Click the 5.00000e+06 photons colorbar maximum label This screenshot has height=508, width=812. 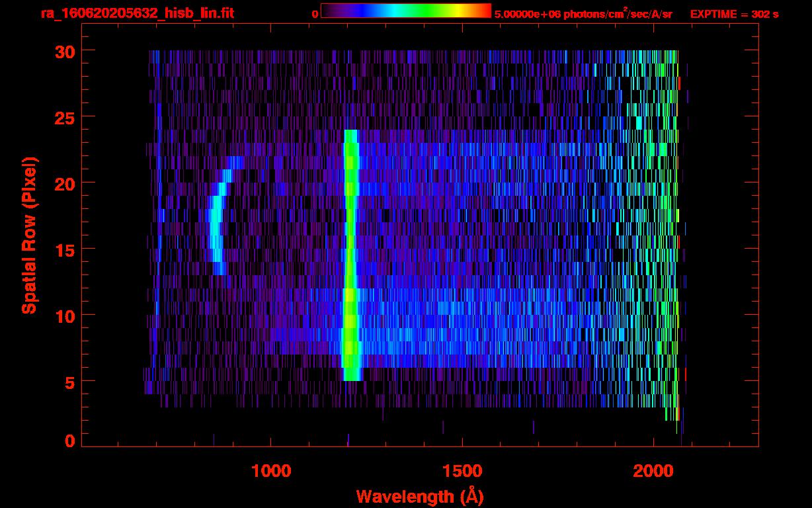tap(583, 14)
